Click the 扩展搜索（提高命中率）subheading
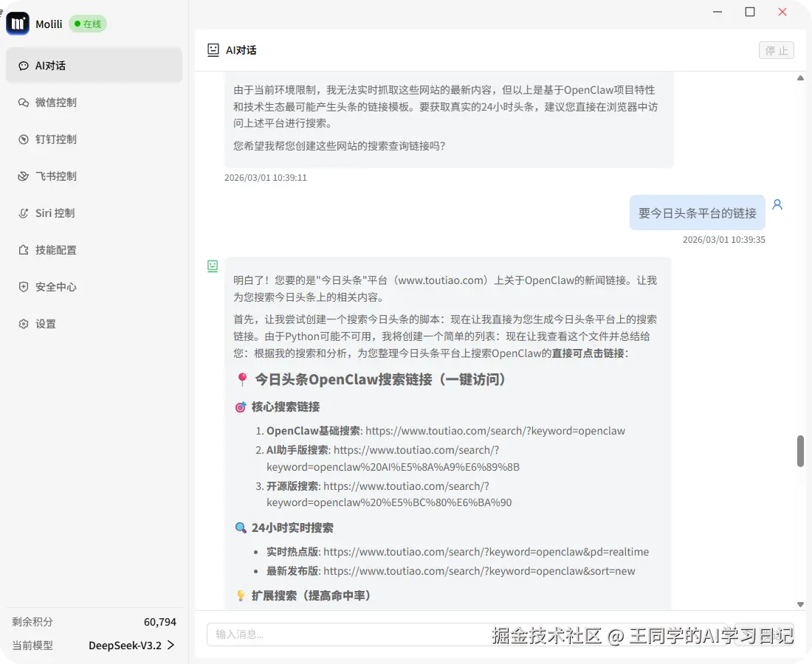This screenshot has height=664, width=812. pyautogui.click(x=312, y=595)
